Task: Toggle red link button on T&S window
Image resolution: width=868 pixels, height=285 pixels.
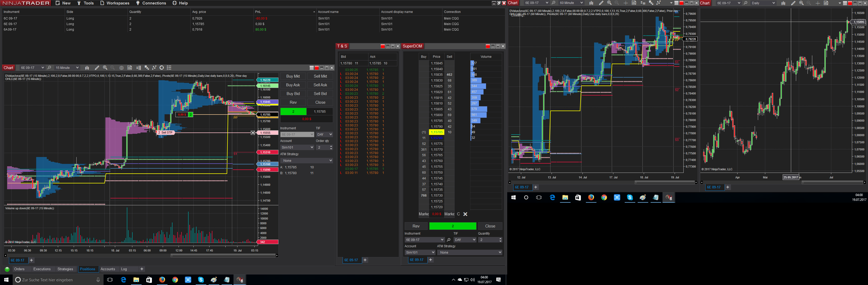Action: 383,46
